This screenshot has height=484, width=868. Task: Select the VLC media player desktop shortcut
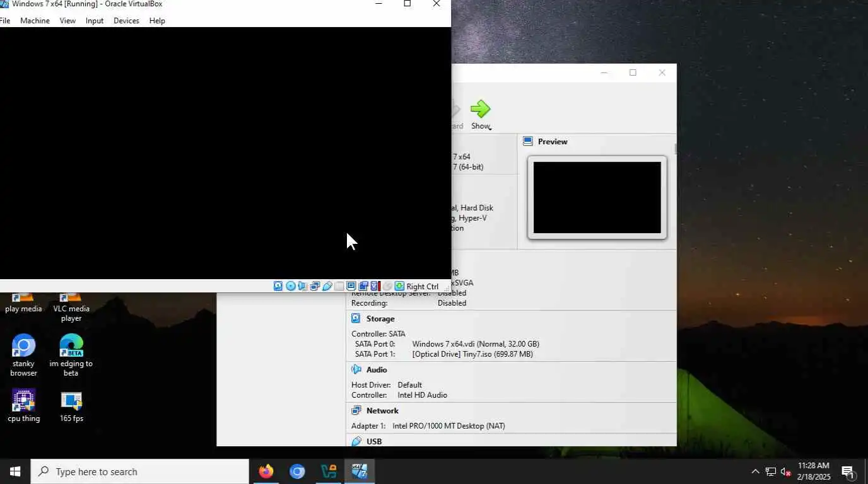(71, 308)
